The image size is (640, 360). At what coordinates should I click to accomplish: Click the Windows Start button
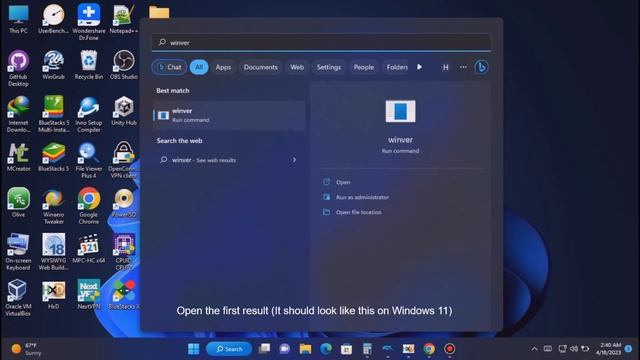coord(193,349)
